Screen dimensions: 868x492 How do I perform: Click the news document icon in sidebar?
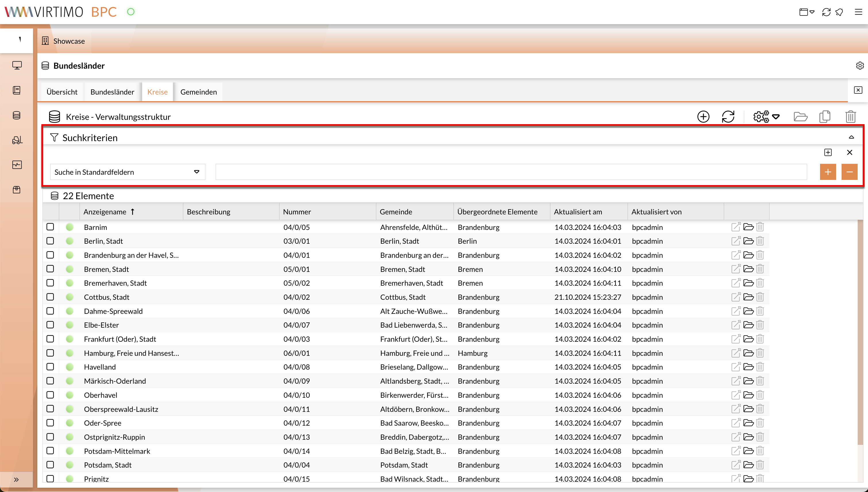click(17, 90)
